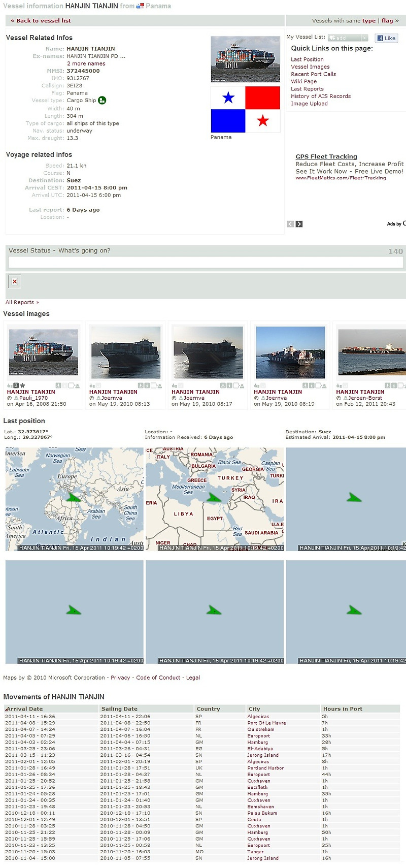Open the main vessel photo thumbnail
This screenshot has width=406, height=868.
tap(245, 59)
